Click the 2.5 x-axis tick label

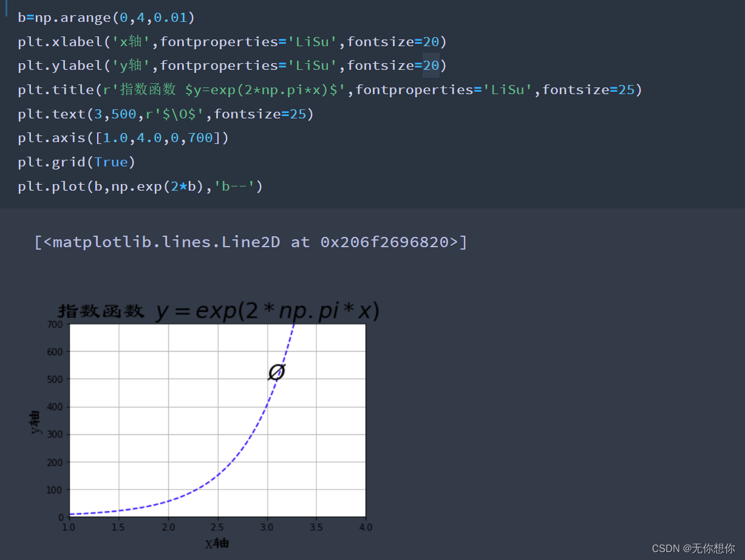coord(217,527)
